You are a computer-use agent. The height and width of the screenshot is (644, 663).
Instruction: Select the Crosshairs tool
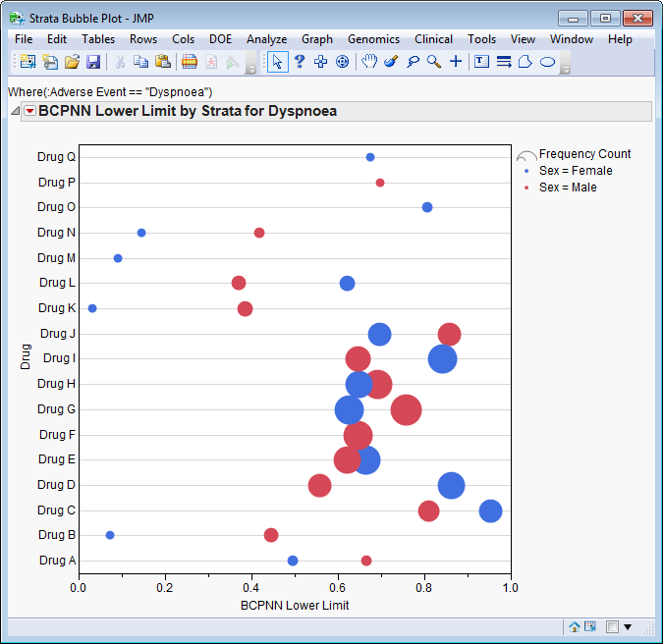point(456,62)
